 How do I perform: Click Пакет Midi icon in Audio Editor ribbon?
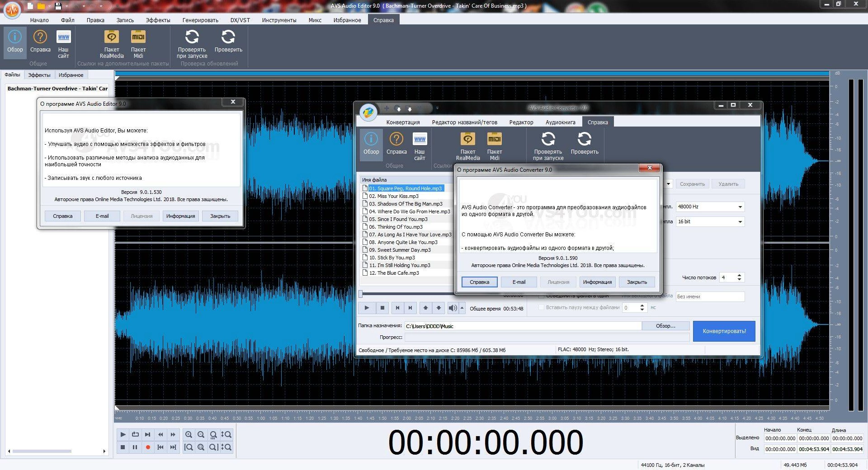(x=138, y=44)
